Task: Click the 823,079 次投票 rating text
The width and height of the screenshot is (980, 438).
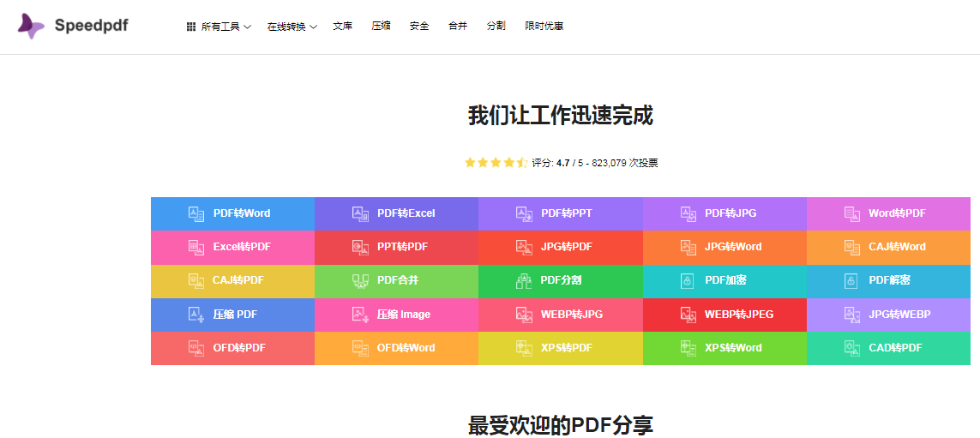Action: (624, 163)
